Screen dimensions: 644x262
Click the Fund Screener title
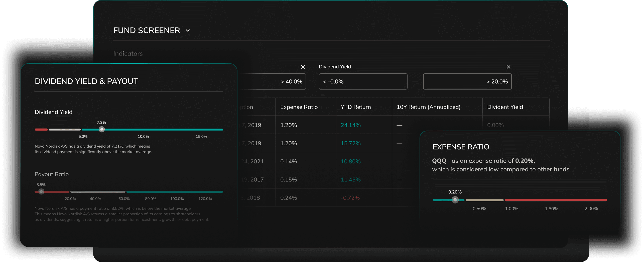[147, 31]
